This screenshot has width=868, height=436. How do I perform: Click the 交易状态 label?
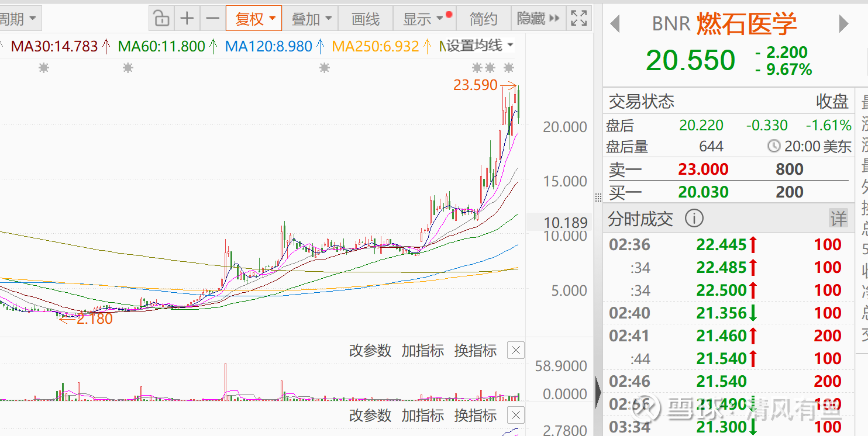[x=642, y=102]
